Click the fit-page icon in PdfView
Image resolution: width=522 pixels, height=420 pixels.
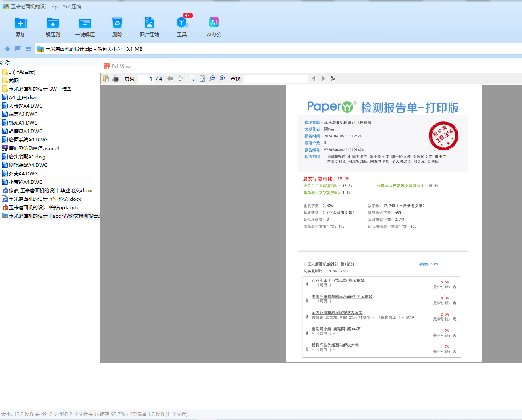202,79
